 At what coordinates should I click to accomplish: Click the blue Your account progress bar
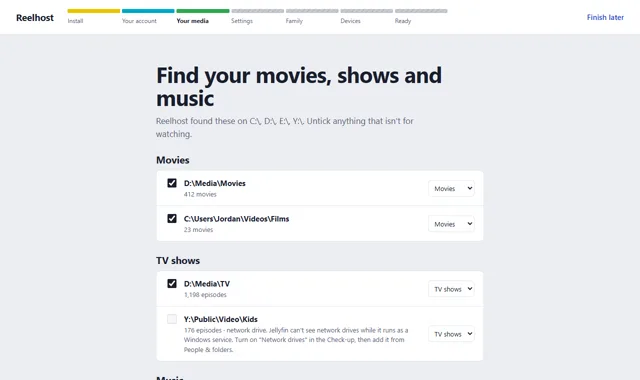point(148,11)
